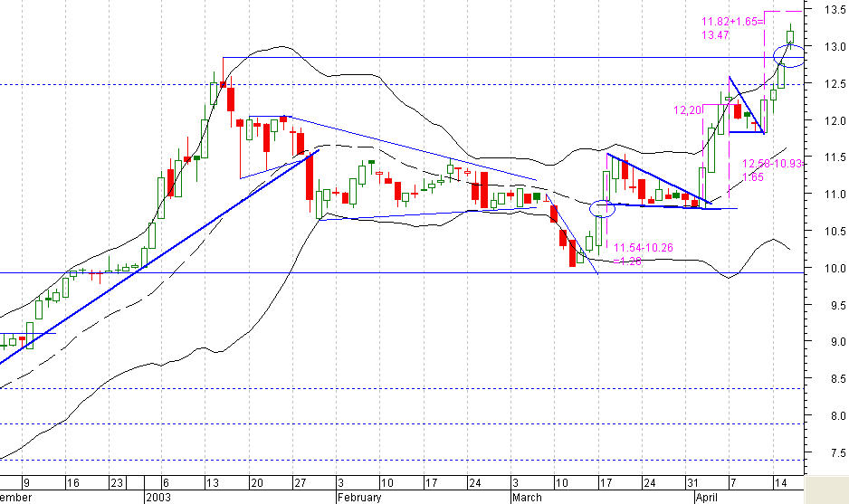This screenshot has width=849, height=504.
Task: Click the 10.0 price axis label
Action: point(835,269)
